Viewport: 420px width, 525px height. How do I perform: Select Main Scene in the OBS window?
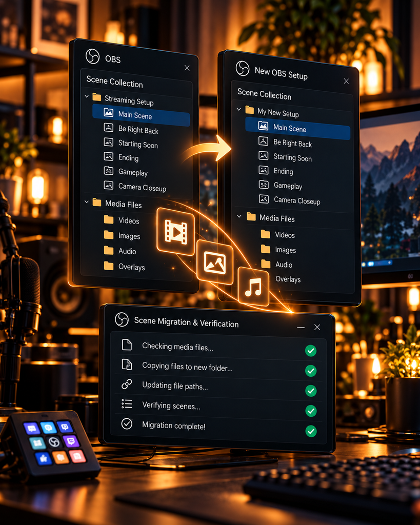click(141, 115)
